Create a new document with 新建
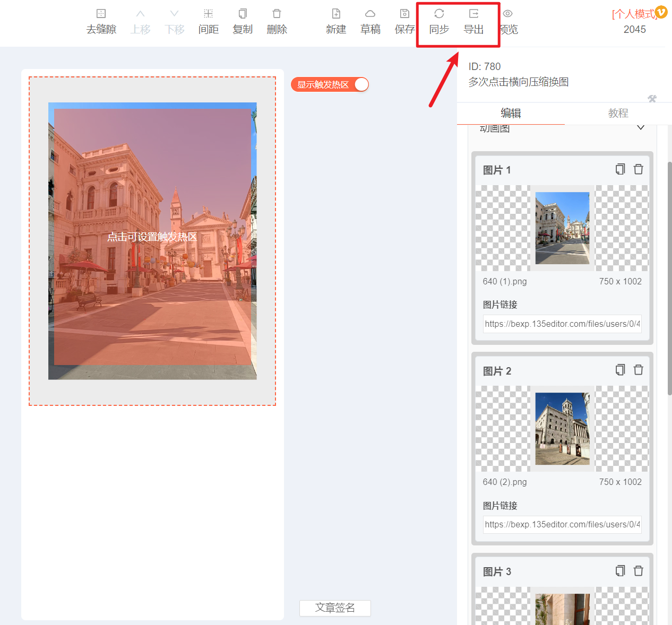 pos(336,21)
